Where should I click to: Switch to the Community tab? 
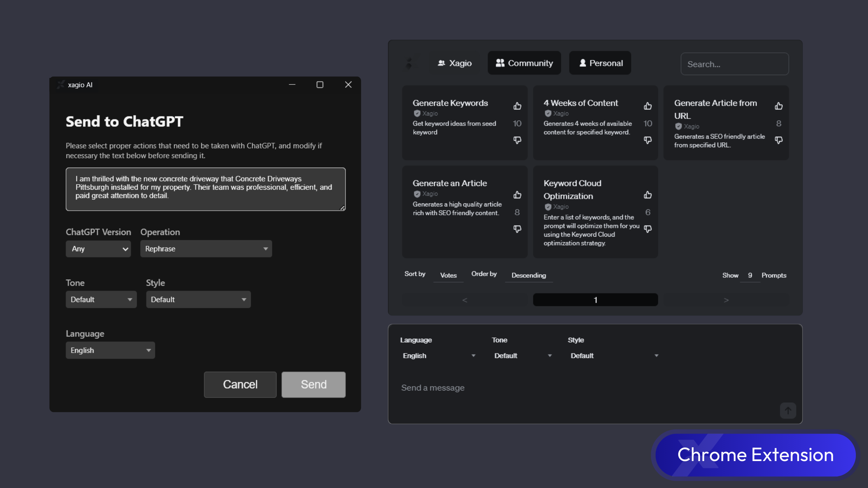point(524,63)
